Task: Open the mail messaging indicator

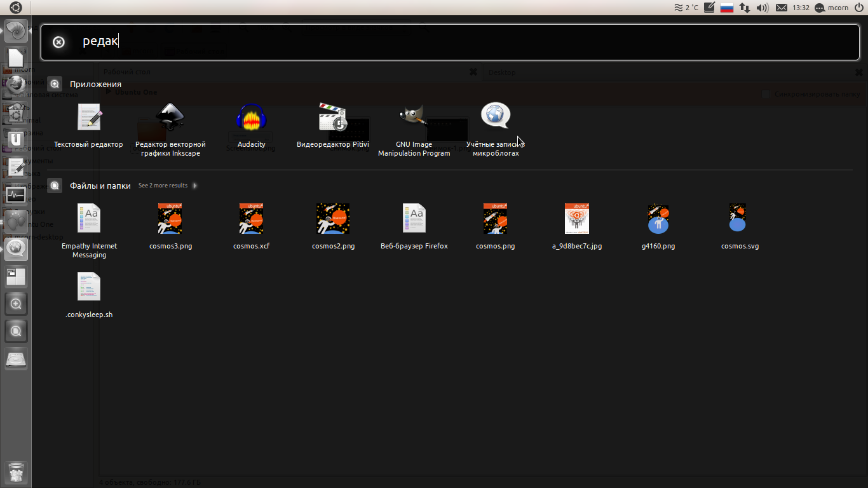Action: tap(781, 8)
